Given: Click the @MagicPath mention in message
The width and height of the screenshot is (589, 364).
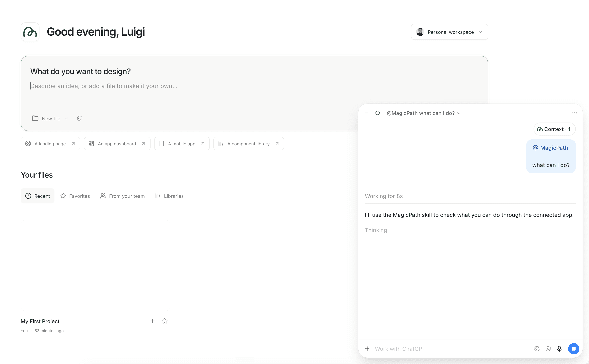Looking at the screenshot, I should point(551,148).
